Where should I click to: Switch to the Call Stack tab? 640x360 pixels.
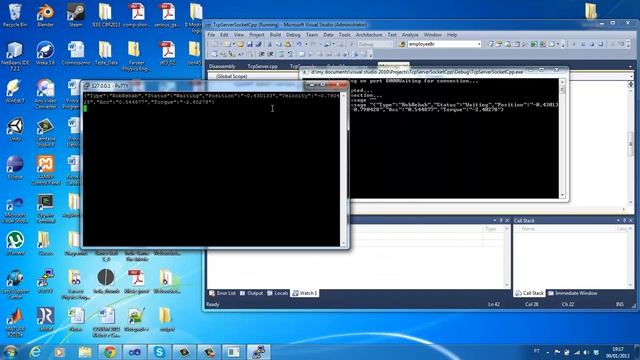point(529,293)
